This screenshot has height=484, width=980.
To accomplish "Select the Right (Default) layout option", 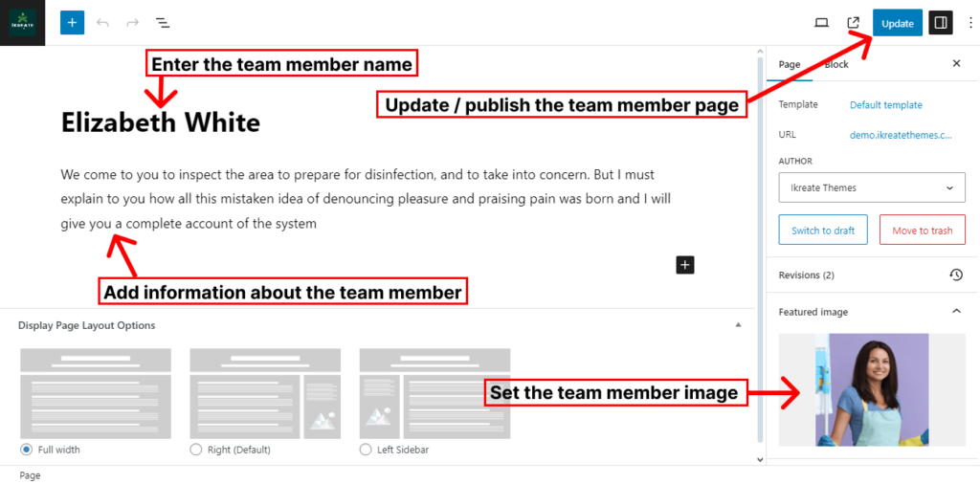I will coord(196,450).
